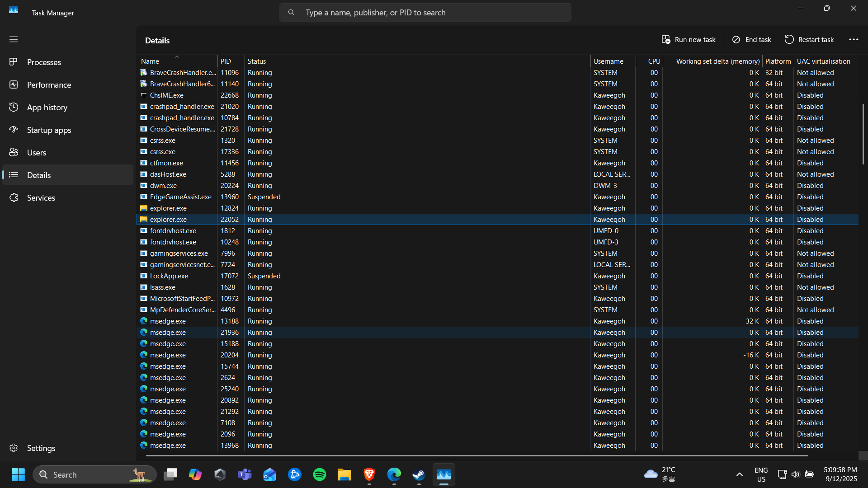Select the EdgeGameAssist.exe suspended process row
The image size is (868, 488).
[181, 197]
